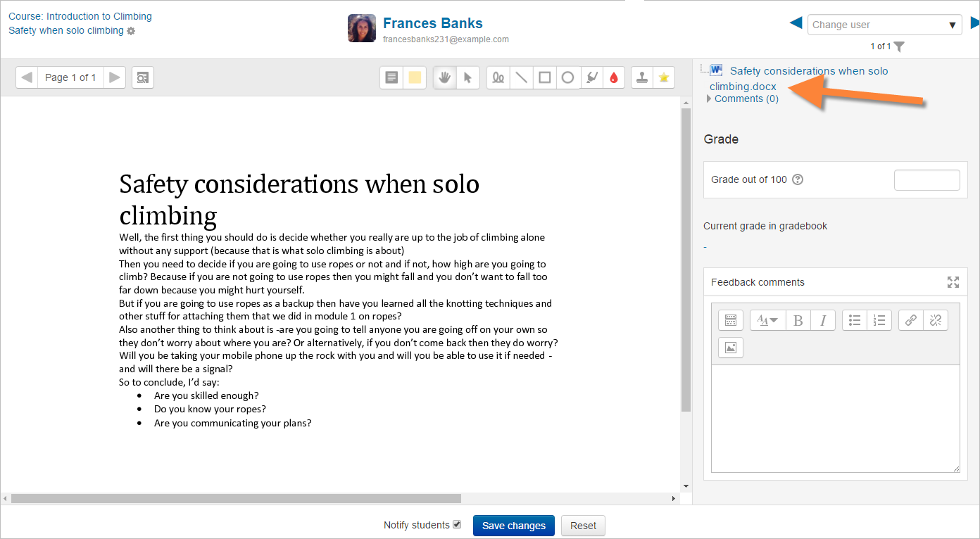This screenshot has width=980, height=539.
Task: Select the highlighter tool
Action: tap(592, 77)
